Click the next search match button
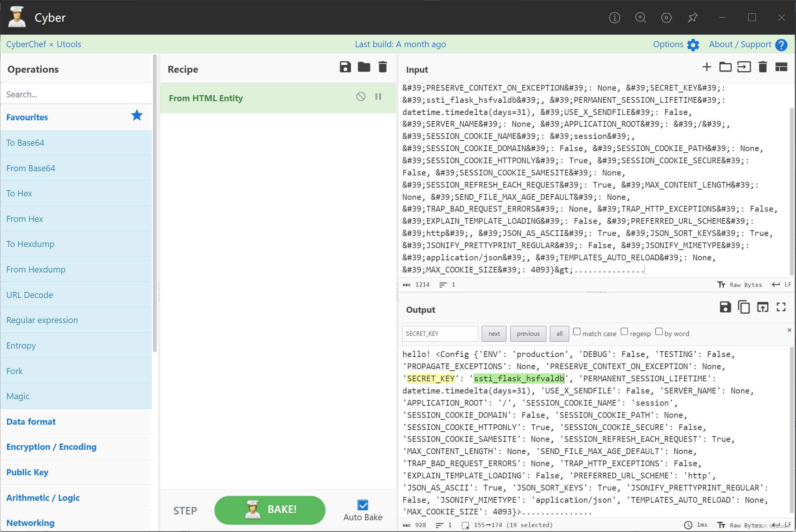Viewport: 796px width, 532px height. (494, 334)
